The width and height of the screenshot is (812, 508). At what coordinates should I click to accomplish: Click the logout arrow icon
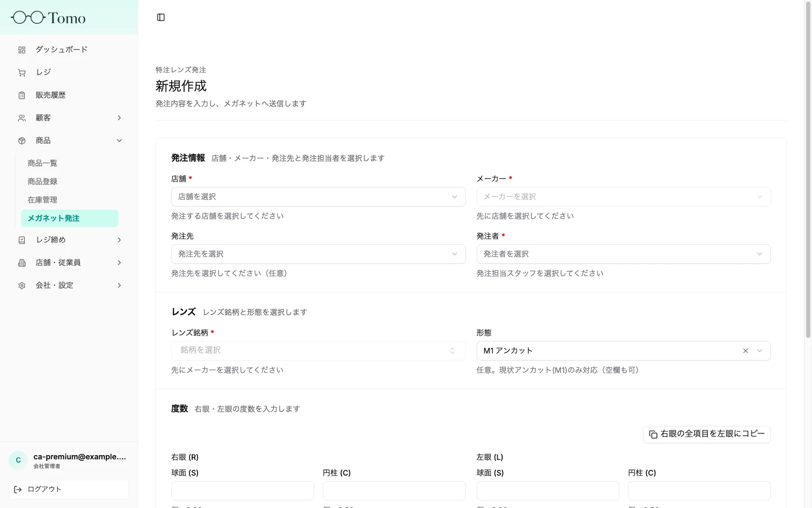coord(18,489)
